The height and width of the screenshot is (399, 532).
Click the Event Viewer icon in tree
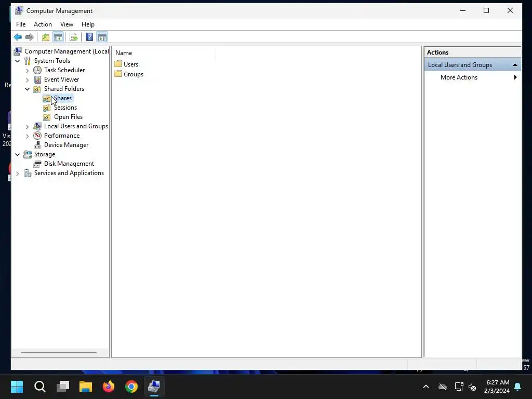(x=37, y=79)
